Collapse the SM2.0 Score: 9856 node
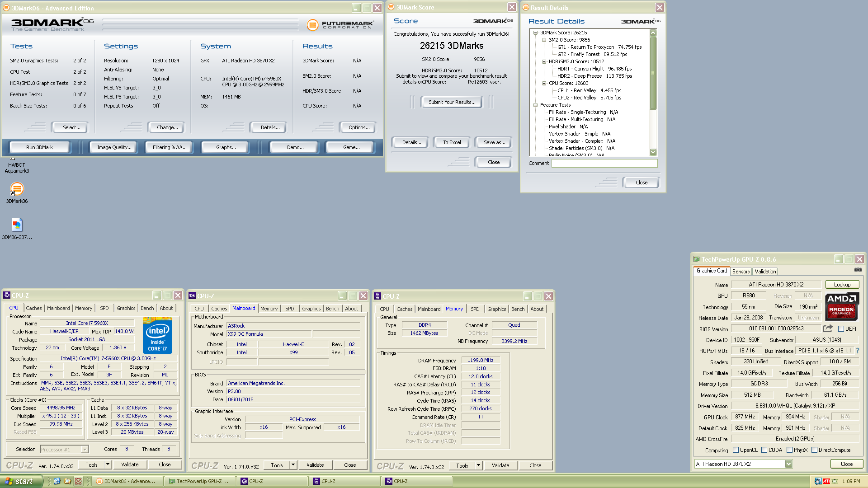 [x=544, y=40]
